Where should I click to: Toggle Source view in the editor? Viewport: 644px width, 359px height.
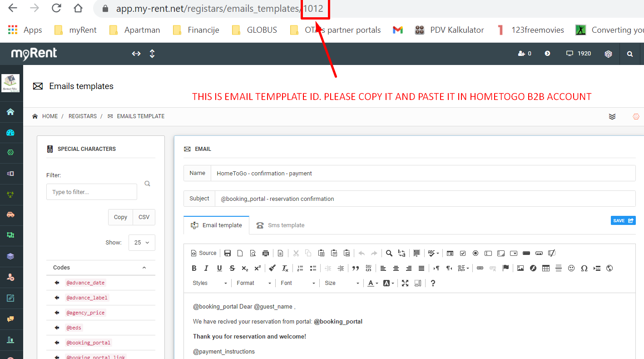point(204,253)
